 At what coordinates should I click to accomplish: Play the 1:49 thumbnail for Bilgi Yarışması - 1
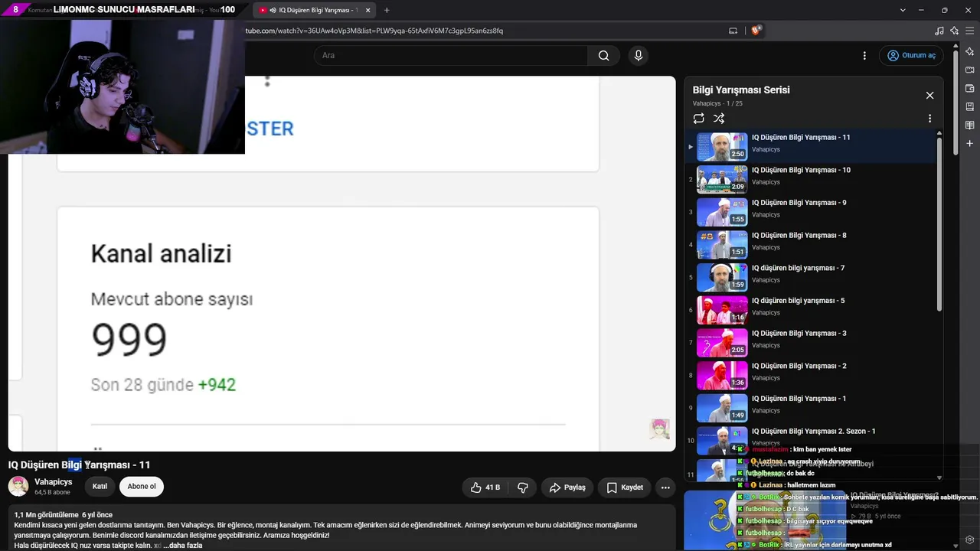pos(722,407)
